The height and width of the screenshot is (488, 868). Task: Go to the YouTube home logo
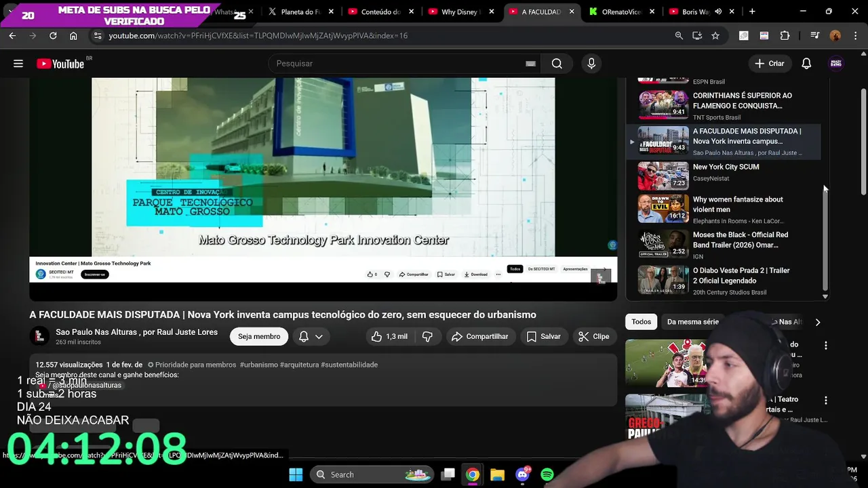click(61, 64)
